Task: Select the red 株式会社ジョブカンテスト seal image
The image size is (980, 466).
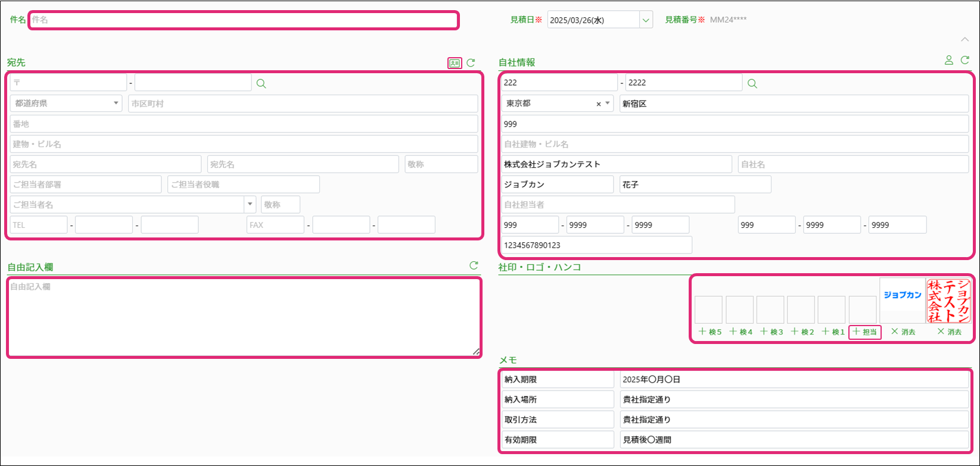Action: point(949,301)
